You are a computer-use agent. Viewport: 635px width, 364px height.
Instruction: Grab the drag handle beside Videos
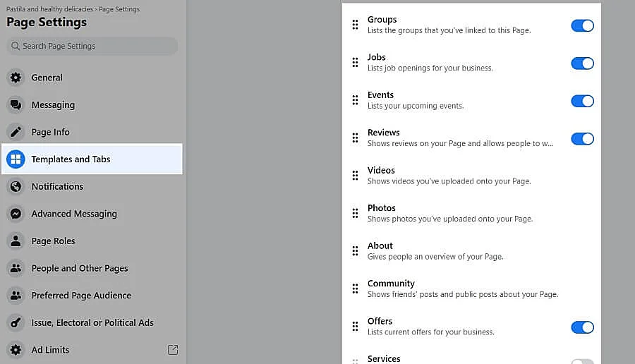355,176
